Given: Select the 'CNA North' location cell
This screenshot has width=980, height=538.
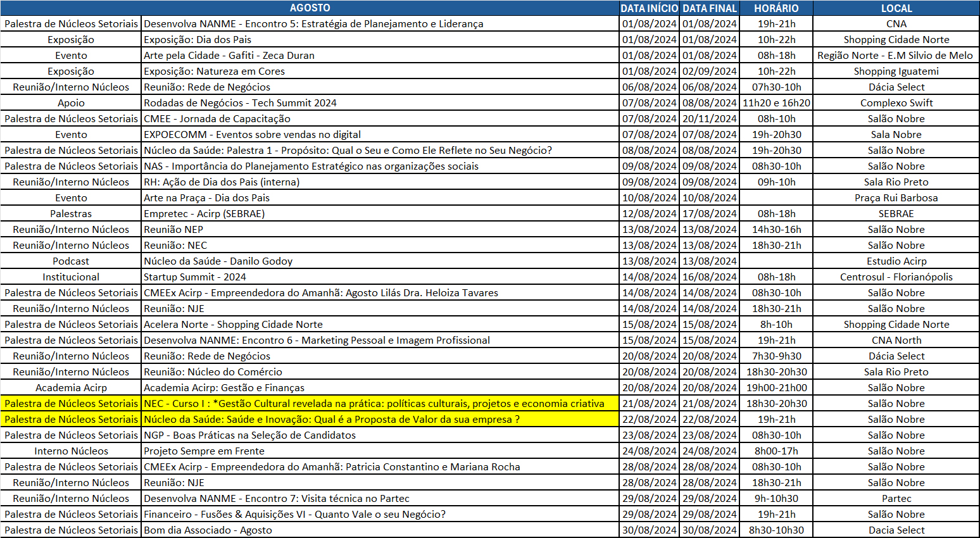Looking at the screenshot, I should click(x=896, y=340).
